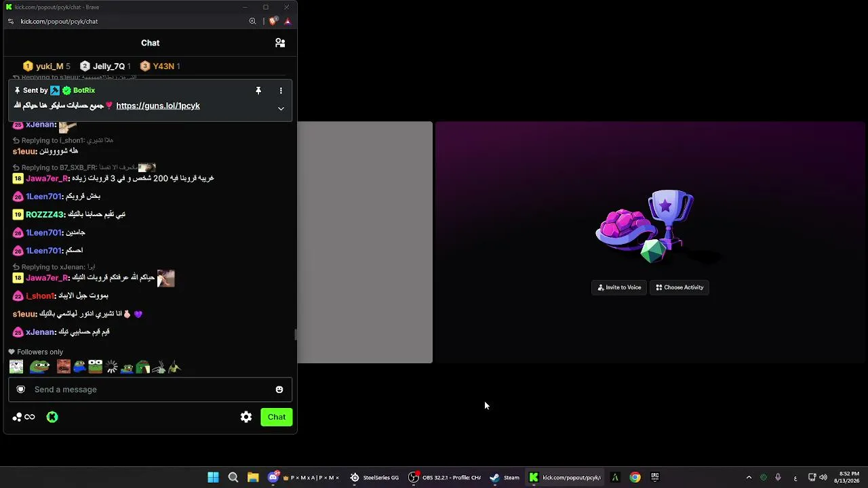Open the pinned message three-dot menu

point(281,90)
